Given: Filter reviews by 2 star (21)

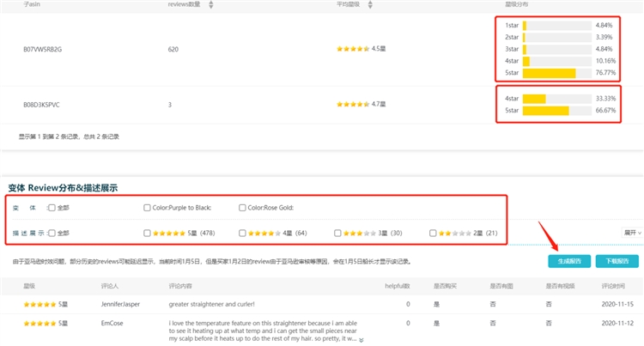Looking at the screenshot, I should [x=433, y=234].
